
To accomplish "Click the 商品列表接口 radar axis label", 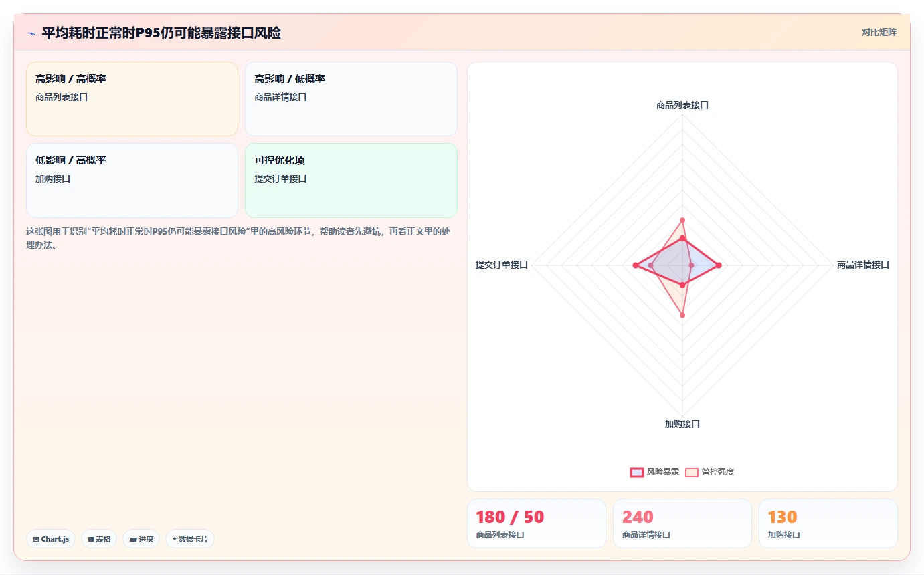I will [682, 105].
